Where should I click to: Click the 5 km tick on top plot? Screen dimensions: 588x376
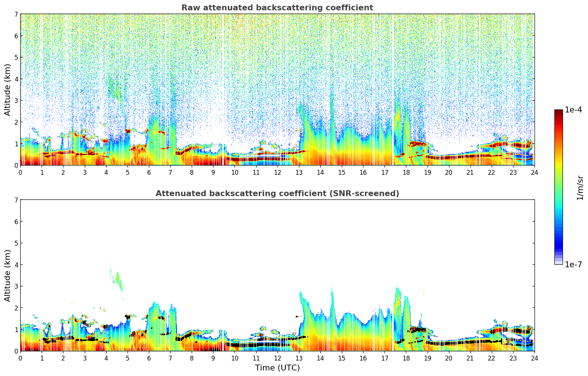[x=16, y=57]
